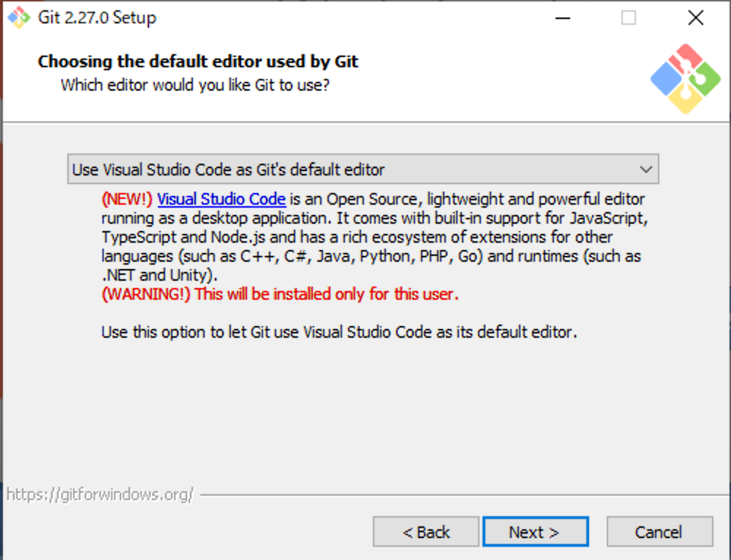Click the red (NEW!) label
Image resolution: width=731 pixels, height=560 pixels.
tap(127, 199)
